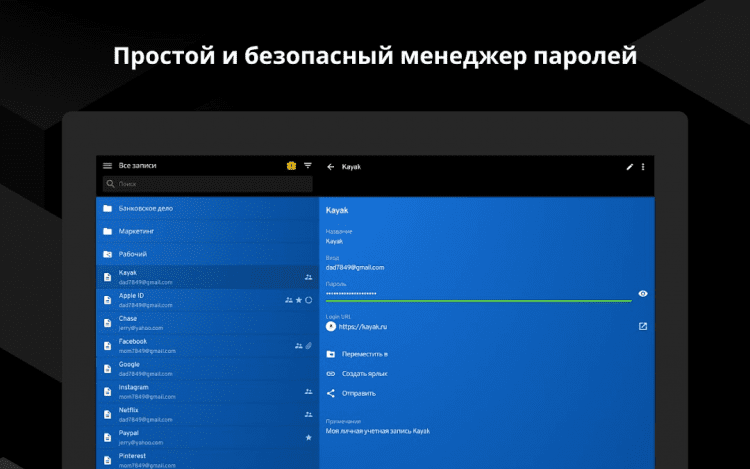Click the folder icon of Маркетинг
The height and width of the screenshot is (469, 750).
click(108, 231)
